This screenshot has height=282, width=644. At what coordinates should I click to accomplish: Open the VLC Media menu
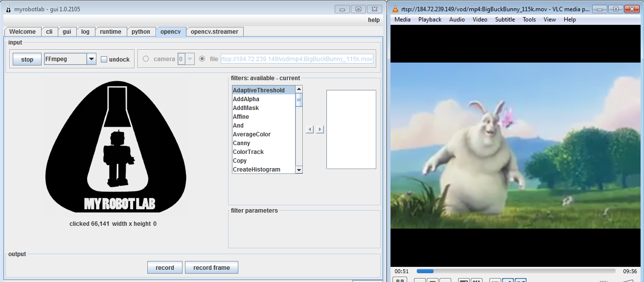[402, 20]
